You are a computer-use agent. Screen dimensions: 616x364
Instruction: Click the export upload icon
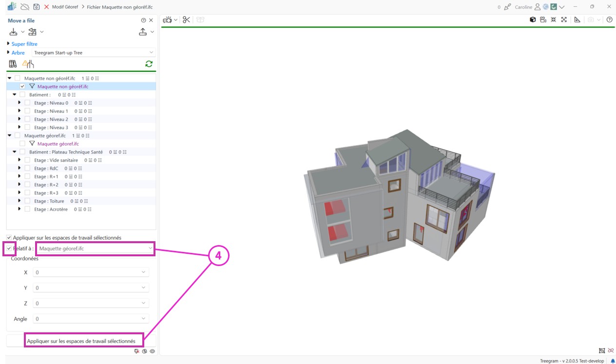coord(143,32)
